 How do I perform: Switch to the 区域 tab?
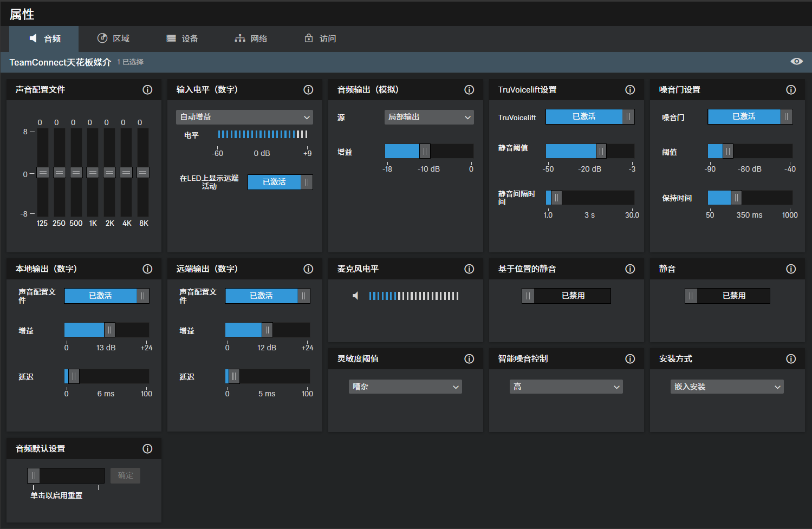point(113,38)
